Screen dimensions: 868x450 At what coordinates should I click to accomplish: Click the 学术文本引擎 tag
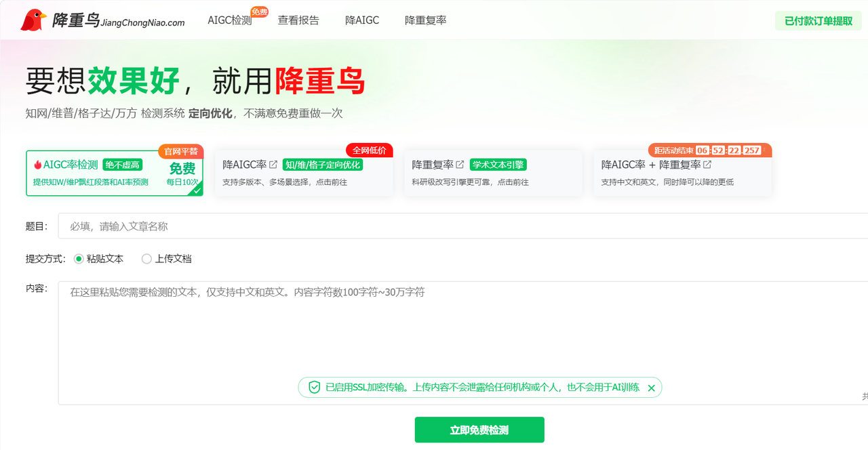coord(498,165)
